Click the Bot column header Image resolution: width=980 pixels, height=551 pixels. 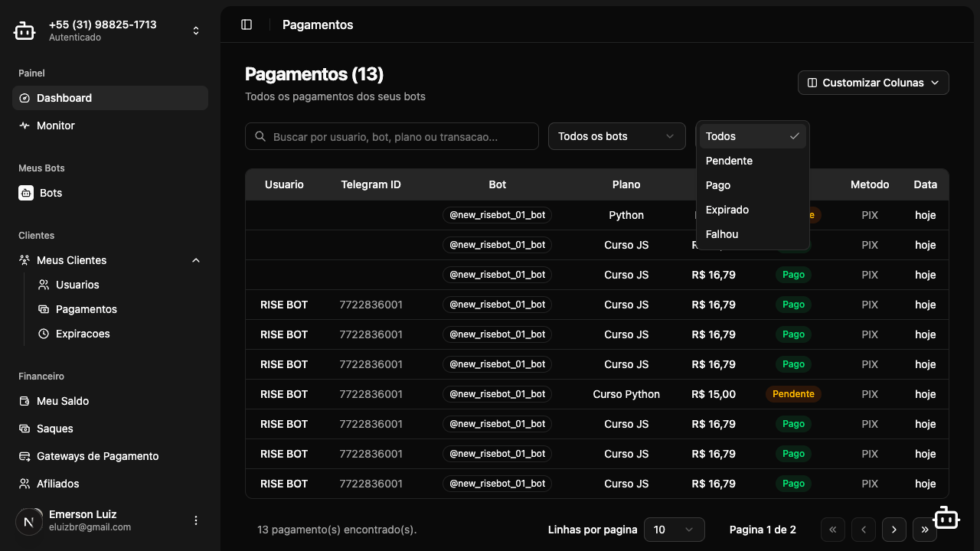tap(498, 184)
